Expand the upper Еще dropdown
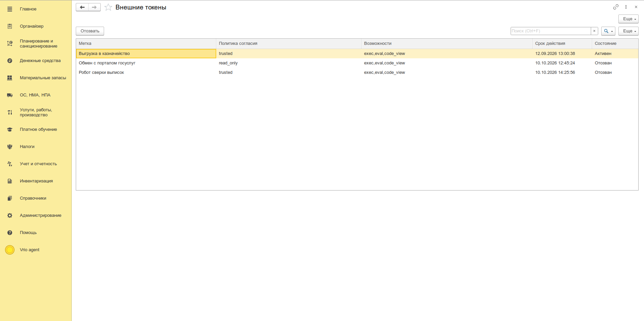Viewport: 644px width, 321px height. coord(629,19)
